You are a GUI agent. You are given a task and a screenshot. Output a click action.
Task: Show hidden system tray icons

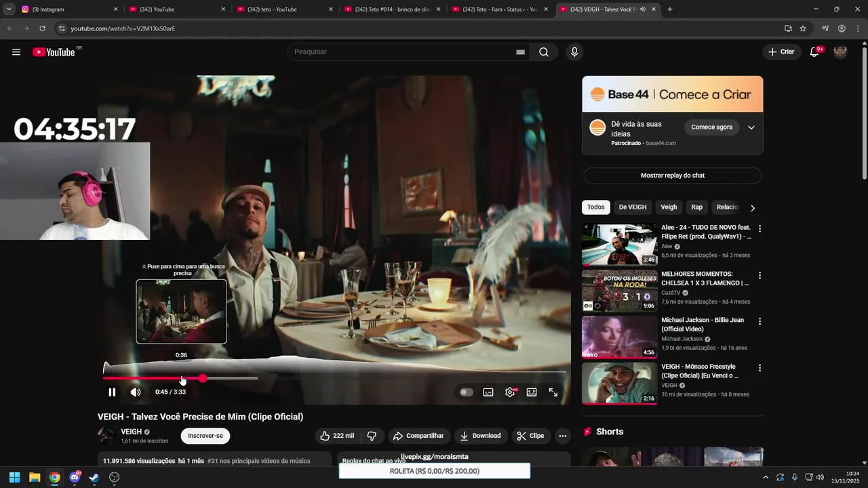coord(766,477)
